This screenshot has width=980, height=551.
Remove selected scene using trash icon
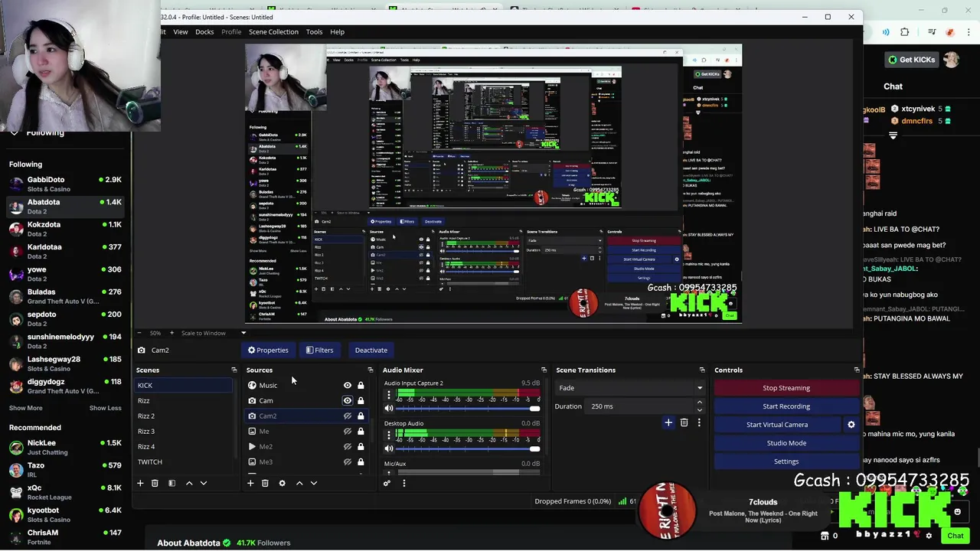(155, 483)
